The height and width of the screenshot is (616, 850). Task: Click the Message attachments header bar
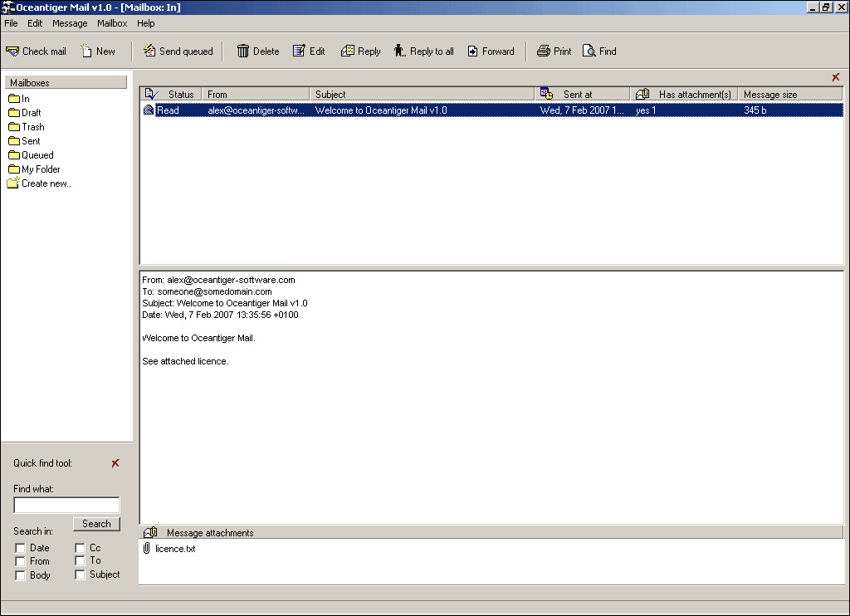click(x=491, y=532)
